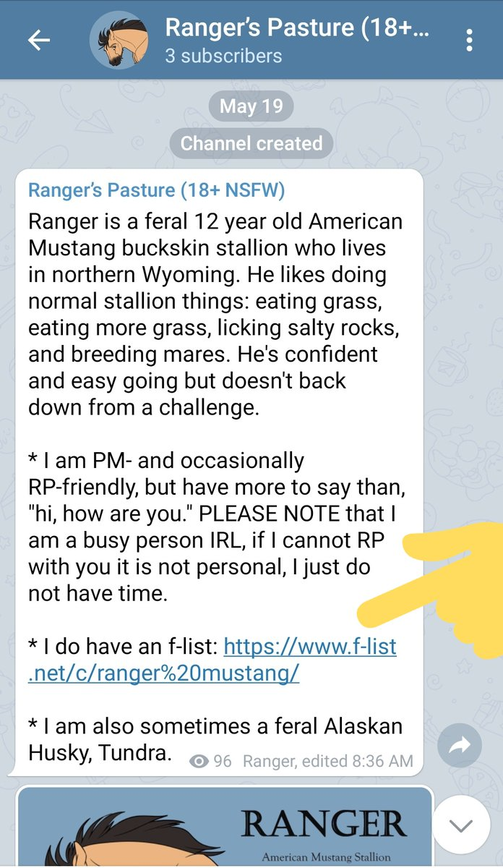
Task: Tap the Ranger's Pasture (18+ NSFW) sender name
Action: click(156, 190)
